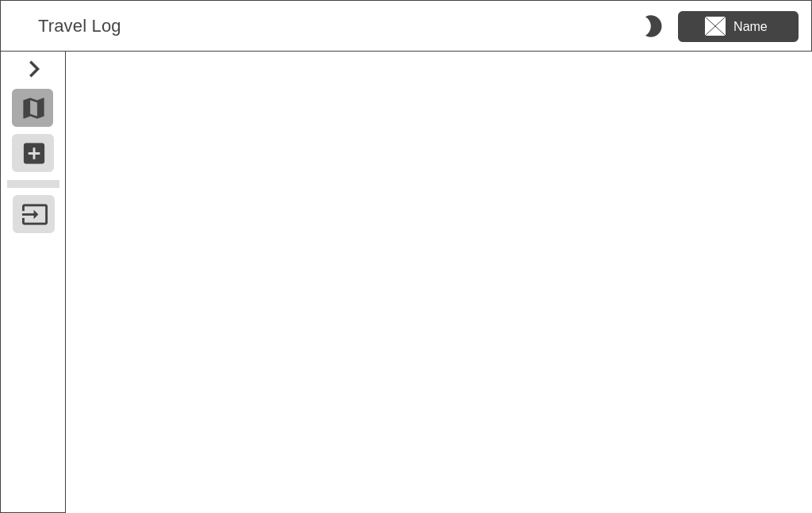Screen dimensions: 812x513
Task: Click the Travel Log title
Action: coord(79,26)
